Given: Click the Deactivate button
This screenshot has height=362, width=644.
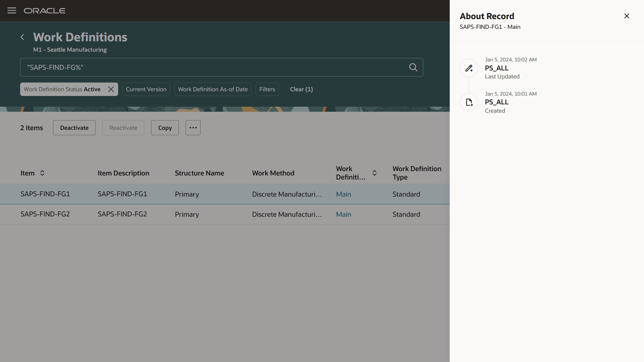Looking at the screenshot, I should coord(74,128).
